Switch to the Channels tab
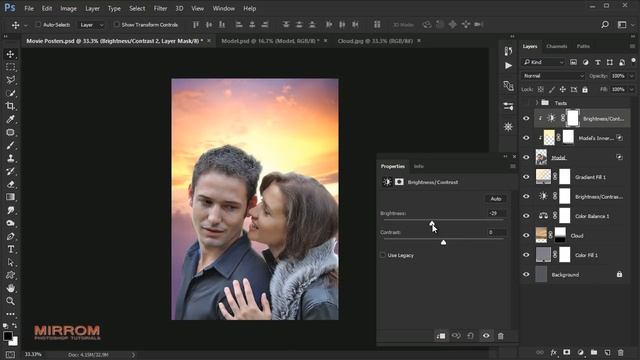 point(556,47)
